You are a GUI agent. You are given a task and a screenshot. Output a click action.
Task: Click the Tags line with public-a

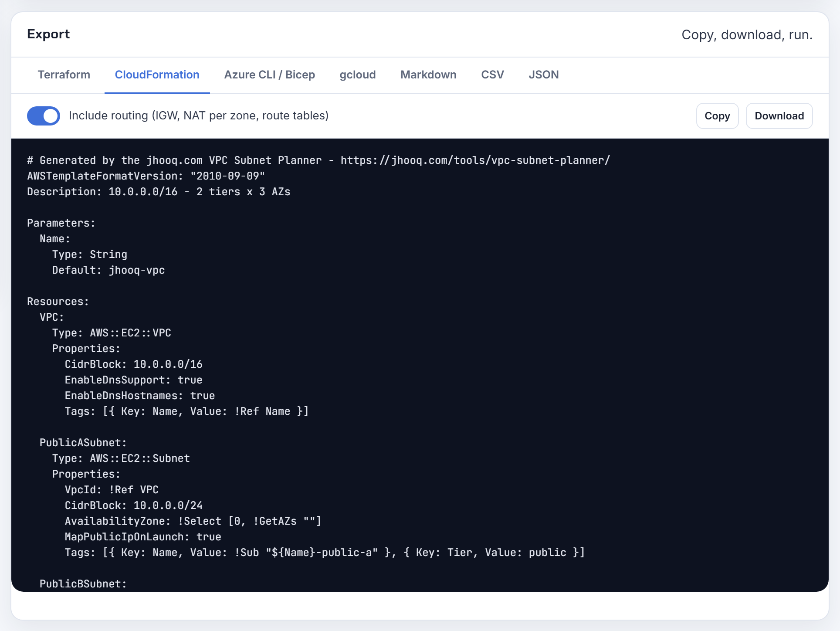(x=325, y=553)
